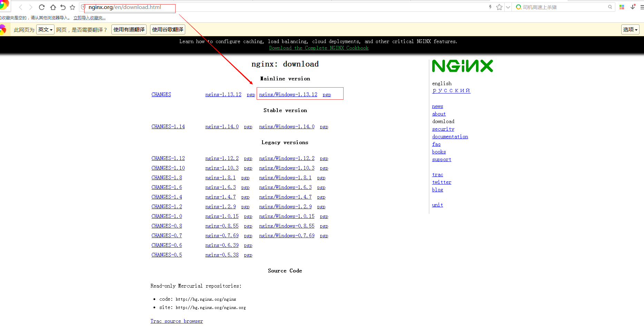
Task: Click the lightning speed-mode icon
Action: click(490, 7)
